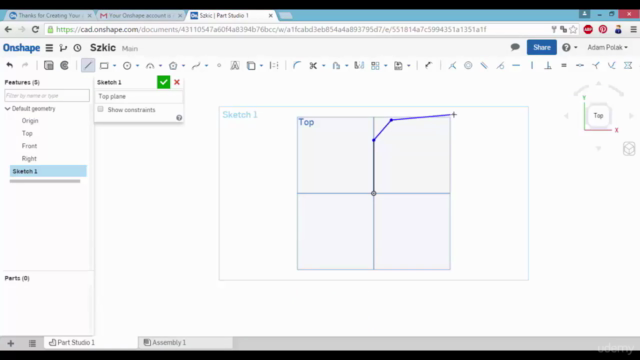The height and width of the screenshot is (360, 640).
Task: Open the Onshape hamburger menu
Action: click(x=49, y=48)
